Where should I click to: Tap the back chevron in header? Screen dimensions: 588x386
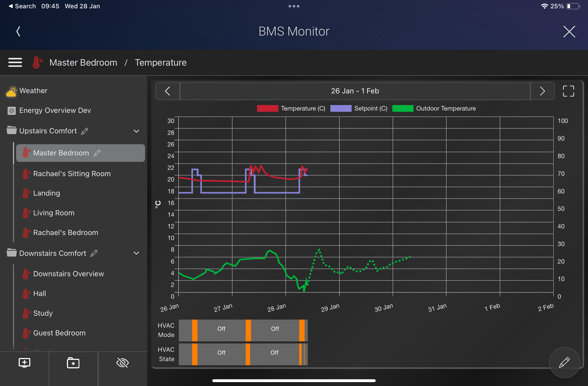[x=18, y=31]
